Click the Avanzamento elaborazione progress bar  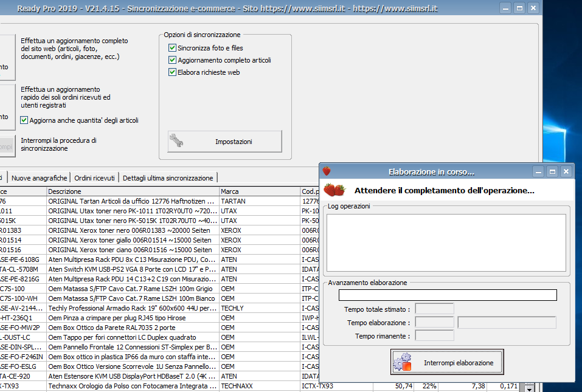point(448,295)
